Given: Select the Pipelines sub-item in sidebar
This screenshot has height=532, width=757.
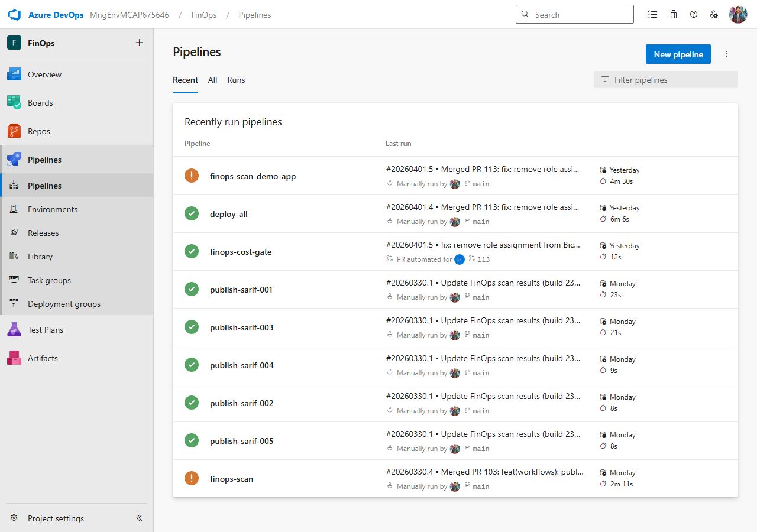Looking at the screenshot, I should tap(77, 186).
